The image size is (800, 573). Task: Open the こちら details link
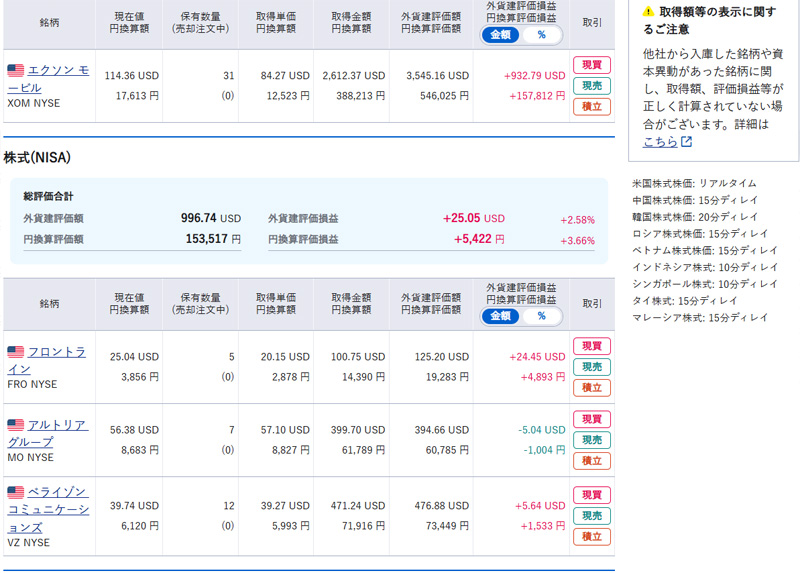(x=660, y=142)
